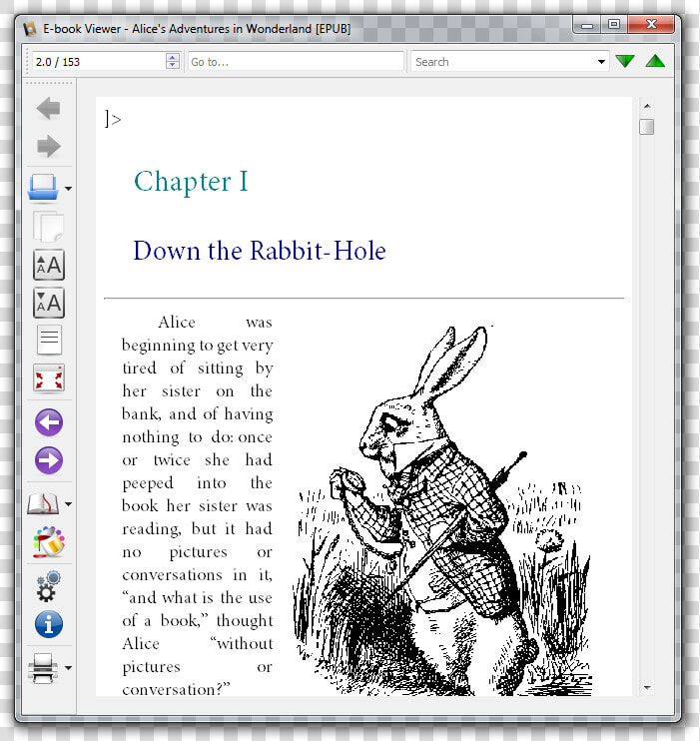Viewport: 700px width, 741px height.
Task: Click the paint bucket themes icon
Action: [x=49, y=542]
